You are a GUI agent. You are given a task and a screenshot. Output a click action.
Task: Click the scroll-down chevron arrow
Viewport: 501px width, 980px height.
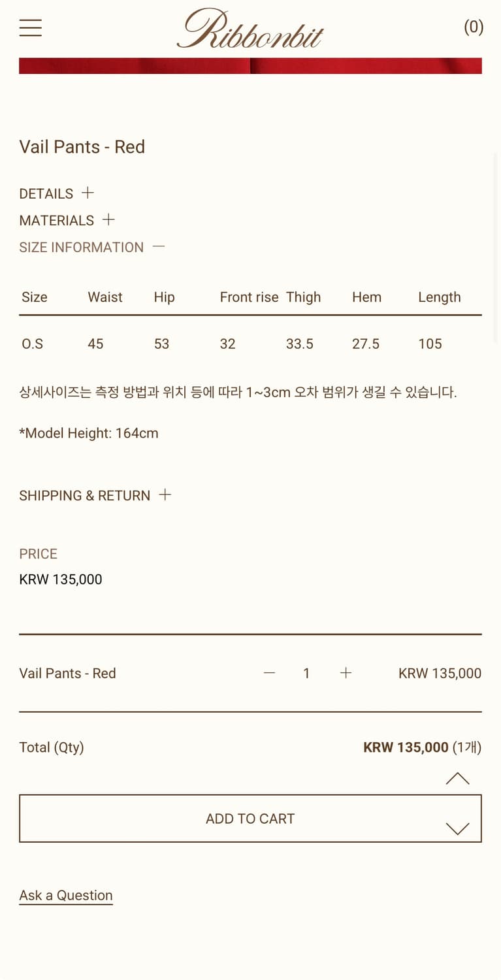457,828
